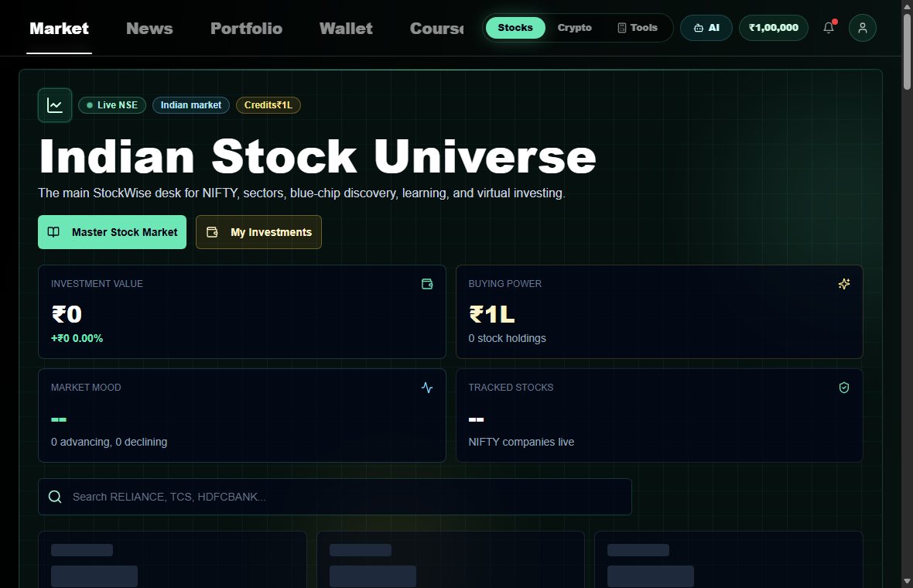Click the ₹1,00,000 balance button

point(773,28)
